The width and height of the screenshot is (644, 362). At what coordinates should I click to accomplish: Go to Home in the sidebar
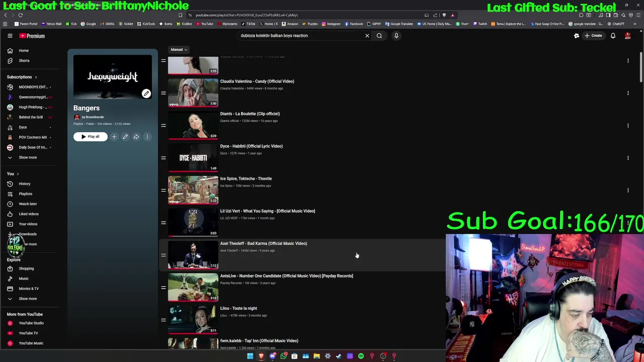(24, 50)
